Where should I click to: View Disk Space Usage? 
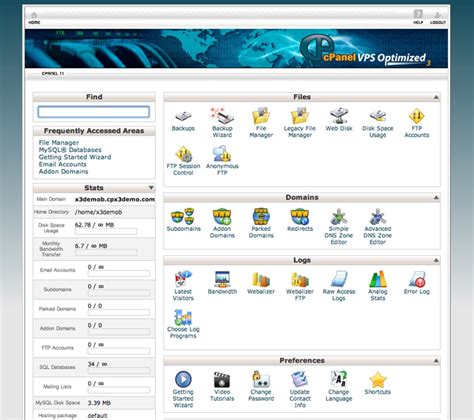(378, 123)
